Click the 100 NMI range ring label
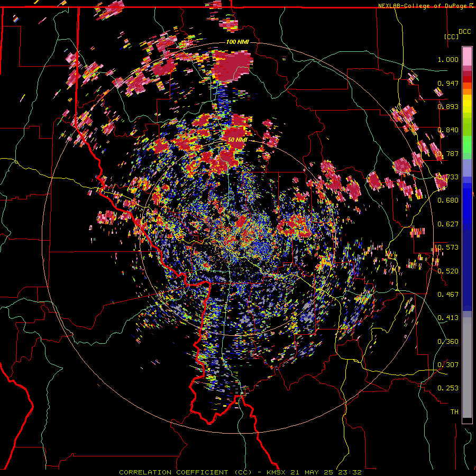Viewport: 476px width, 476px height. click(x=237, y=42)
